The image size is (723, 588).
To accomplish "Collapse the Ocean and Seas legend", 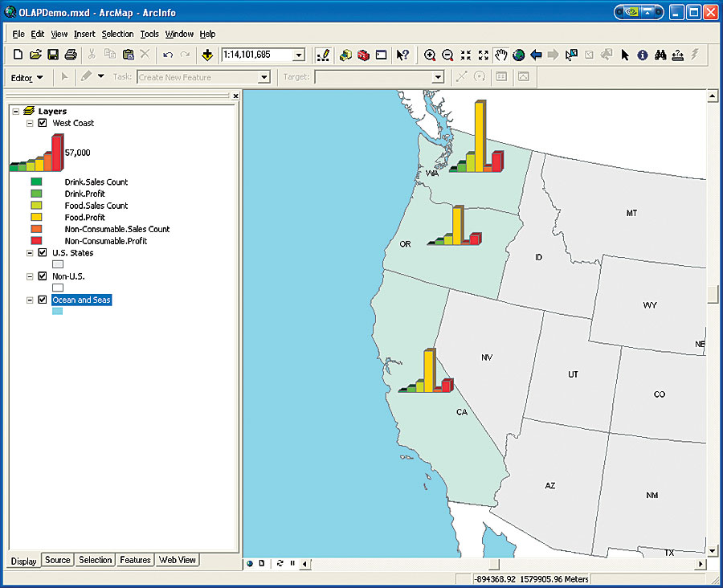I will 30,300.
